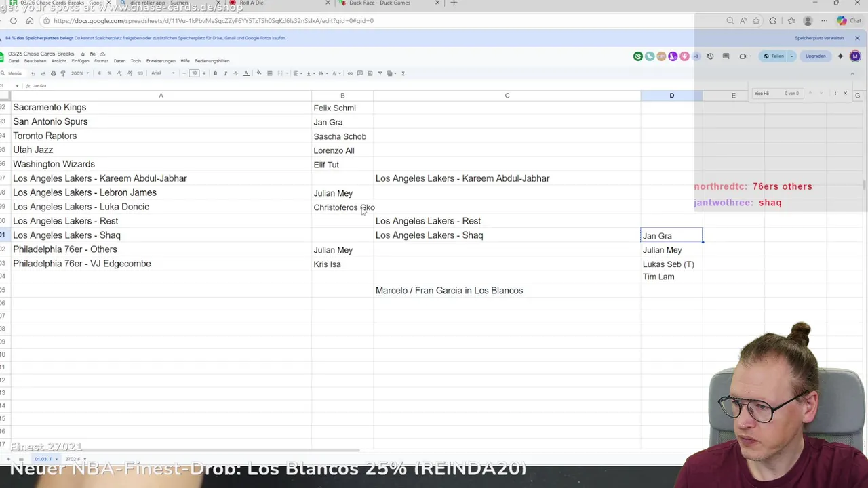Open the Erweiterungen menu
The height and width of the screenshot is (488, 868).
pyautogui.click(x=161, y=61)
